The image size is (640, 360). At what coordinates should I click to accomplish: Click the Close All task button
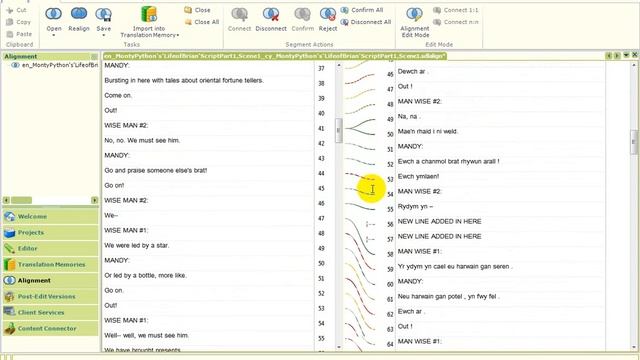click(202, 22)
